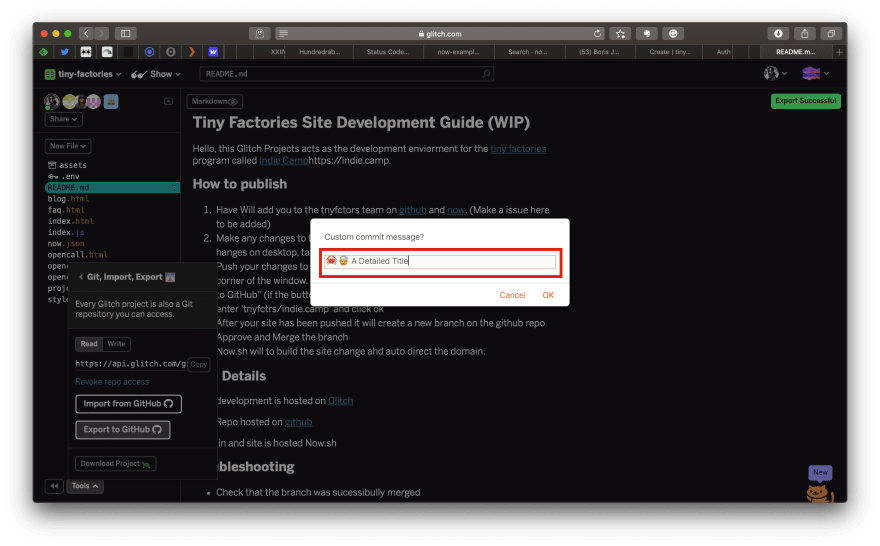Click Revoke repo access link
Image resolution: width=880 pixels, height=546 pixels.
click(x=112, y=382)
